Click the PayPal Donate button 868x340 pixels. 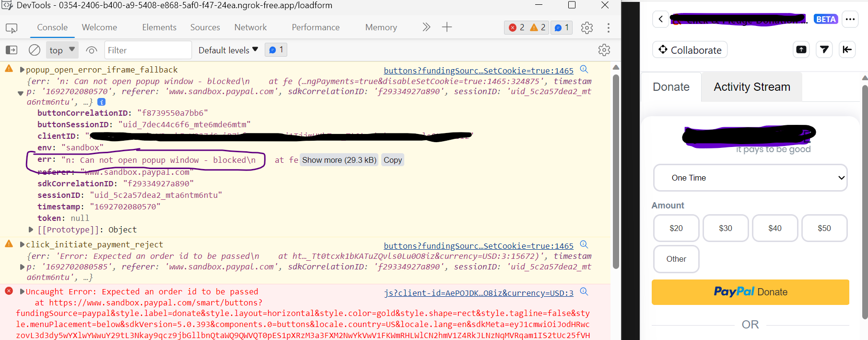coord(751,292)
